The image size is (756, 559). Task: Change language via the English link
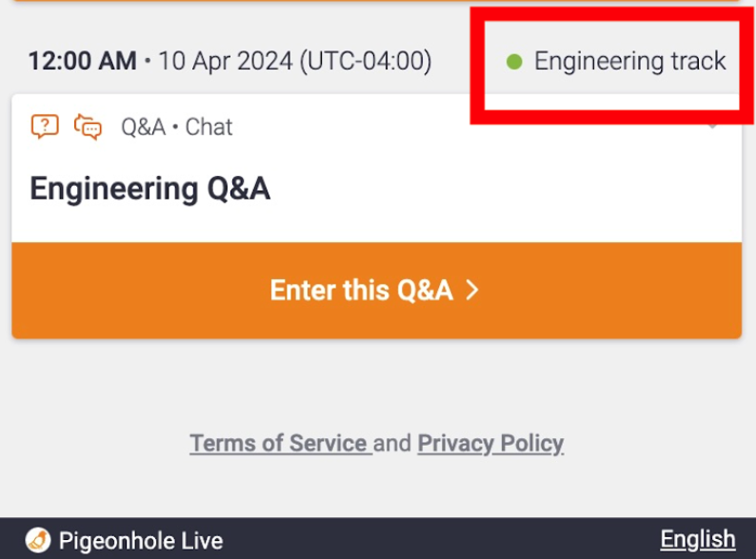(698, 539)
